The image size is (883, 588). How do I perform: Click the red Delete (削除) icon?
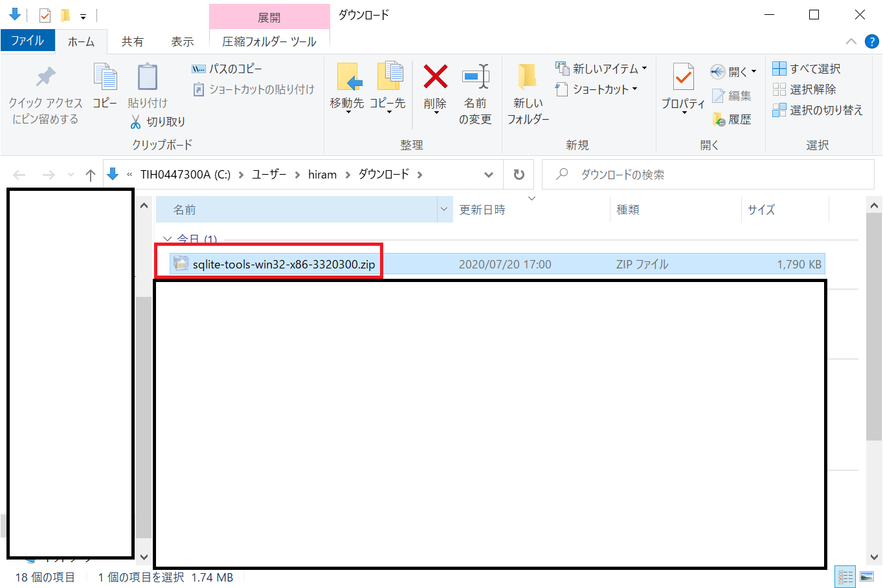tap(435, 76)
